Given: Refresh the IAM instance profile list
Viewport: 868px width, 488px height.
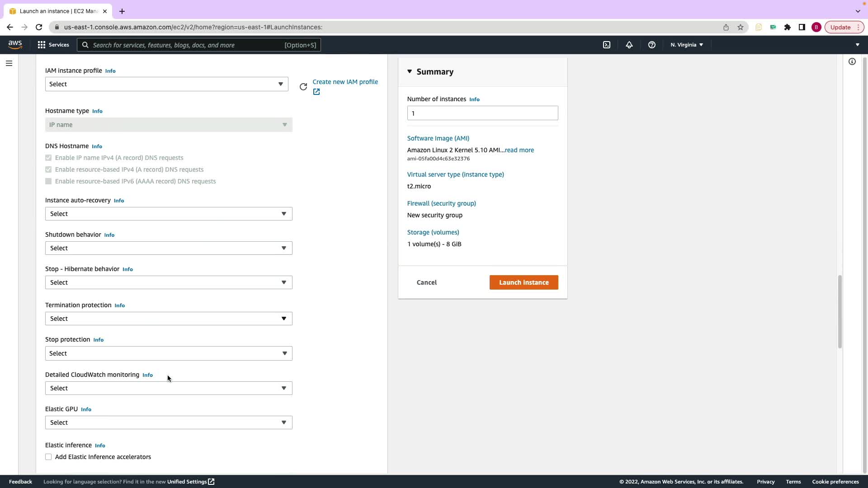Looking at the screenshot, I should [x=303, y=86].
